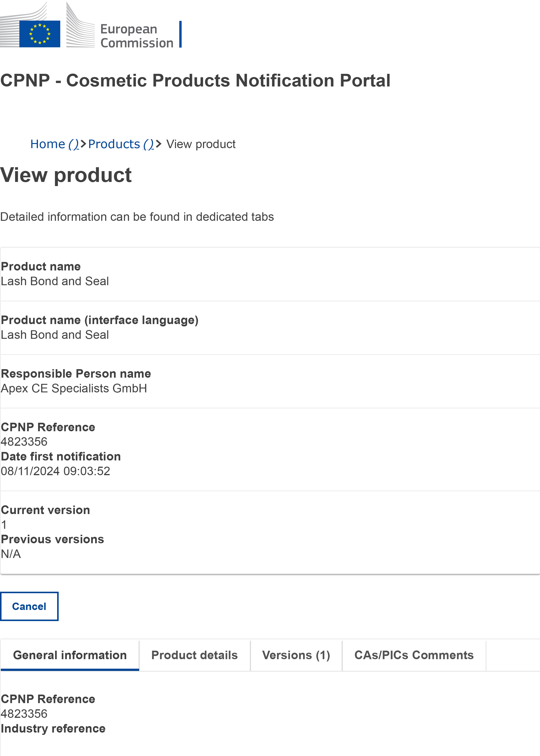Click the View product page heading
The width and height of the screenshot is (540, 756).
[66, 175]
